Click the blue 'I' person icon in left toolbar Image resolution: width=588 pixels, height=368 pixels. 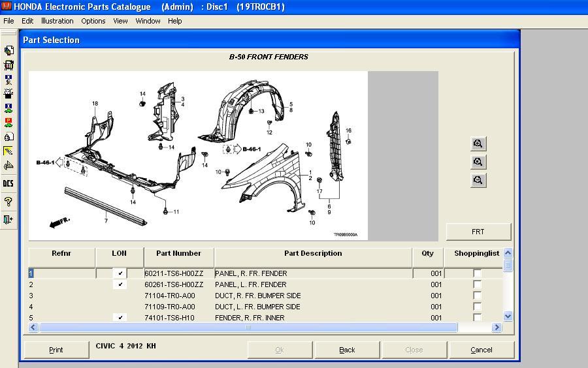(8, 80)
